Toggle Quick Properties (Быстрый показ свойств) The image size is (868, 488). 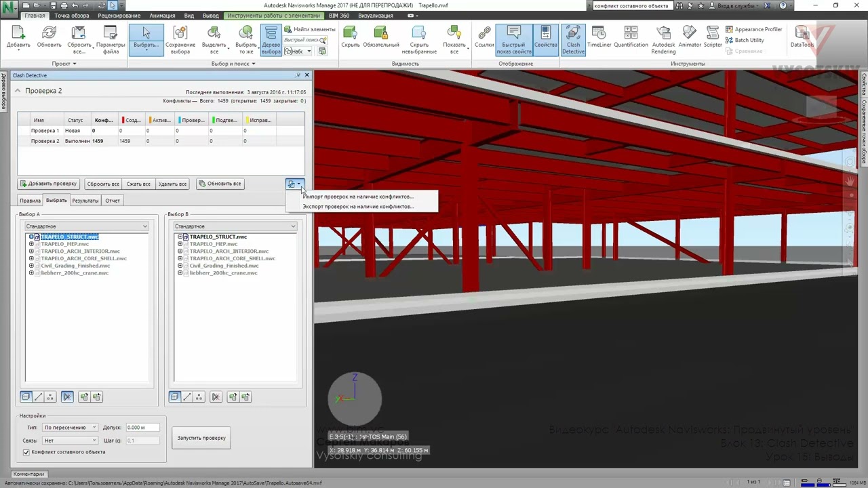513,40
